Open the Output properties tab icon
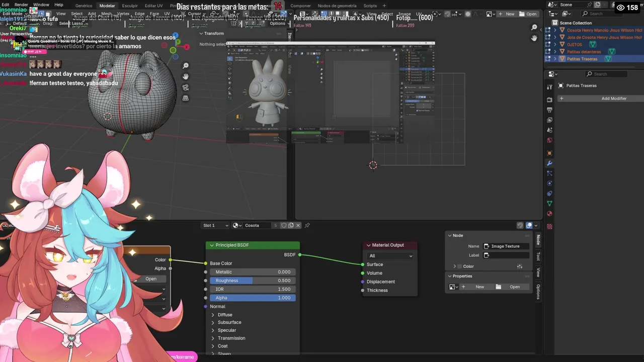 [x=549, y=110]
